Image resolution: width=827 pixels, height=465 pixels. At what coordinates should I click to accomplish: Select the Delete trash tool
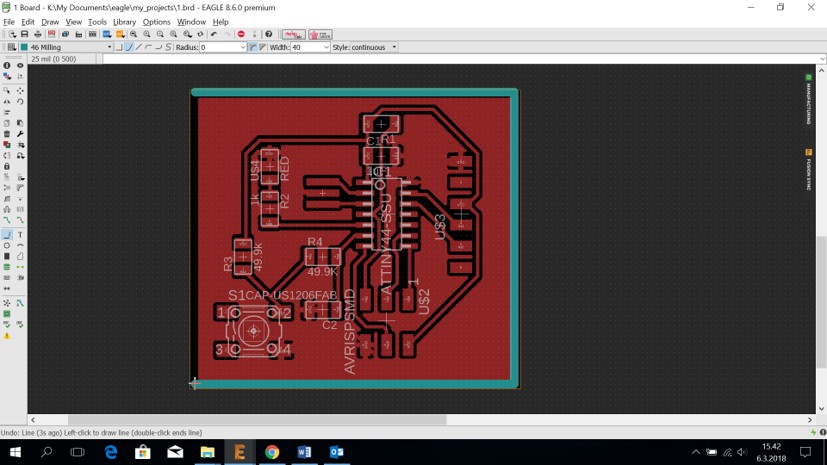tap(7, 134)
